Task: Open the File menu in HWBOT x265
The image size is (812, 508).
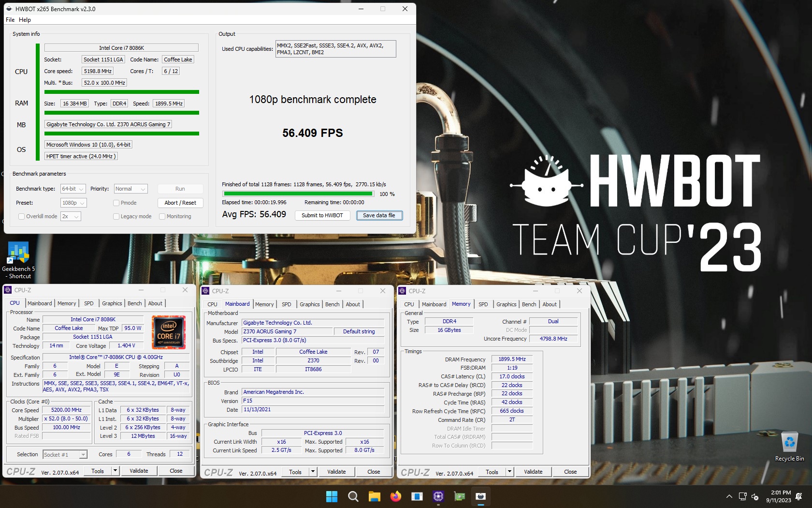Action: (10, 20)
